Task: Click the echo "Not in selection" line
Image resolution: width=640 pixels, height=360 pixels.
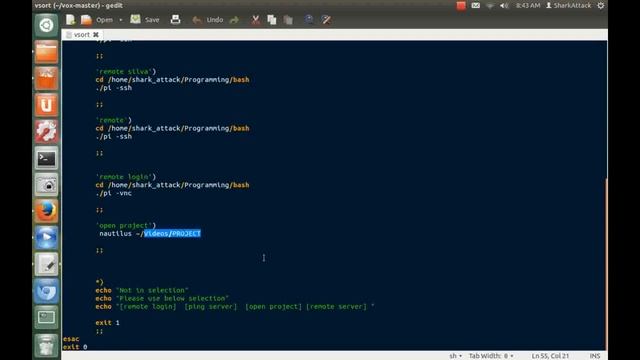Action: click(142, 290)
